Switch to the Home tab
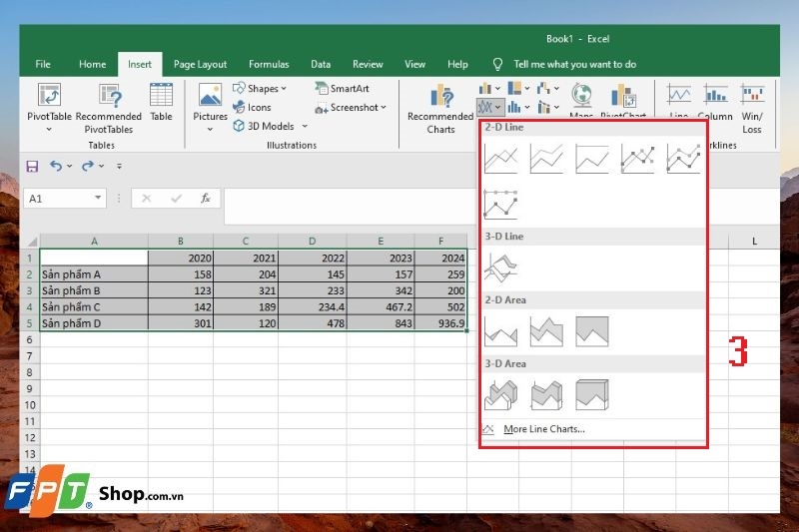Image resolution: width=799 pixels, height=532 pixels. pos(92,64)
